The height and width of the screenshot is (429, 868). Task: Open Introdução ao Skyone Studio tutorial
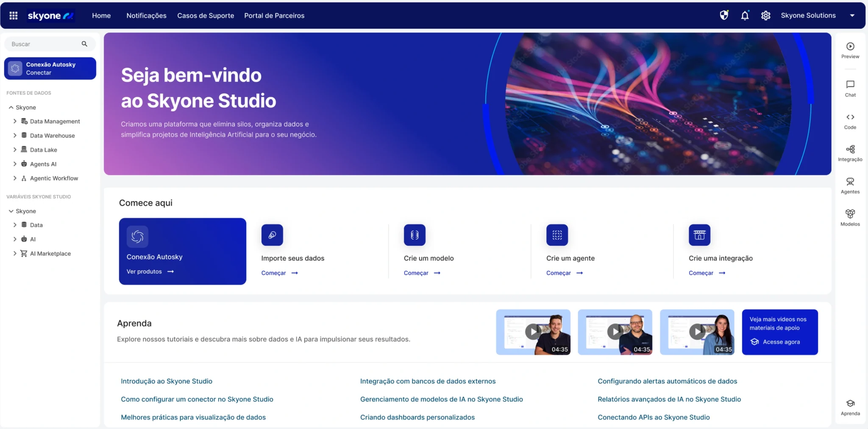coord(167,381)
